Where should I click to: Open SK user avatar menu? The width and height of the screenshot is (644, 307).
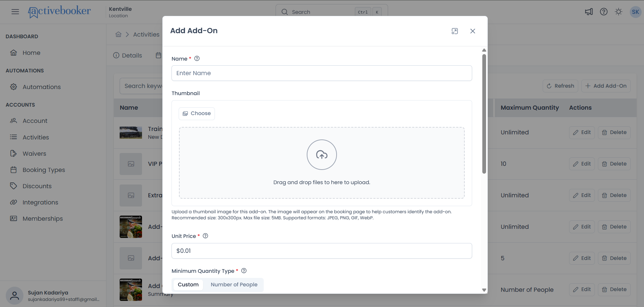tap(635, 12)
